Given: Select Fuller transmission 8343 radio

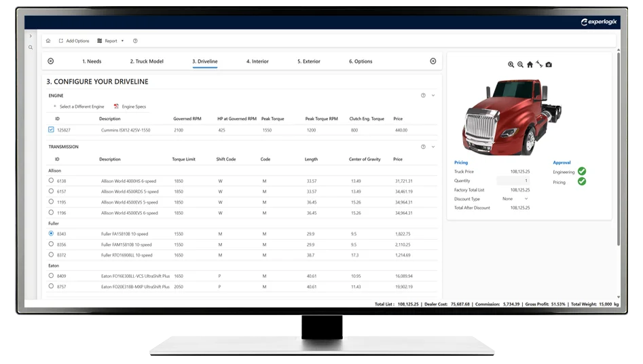Looking at the screenshot, I should coord(51,234).
